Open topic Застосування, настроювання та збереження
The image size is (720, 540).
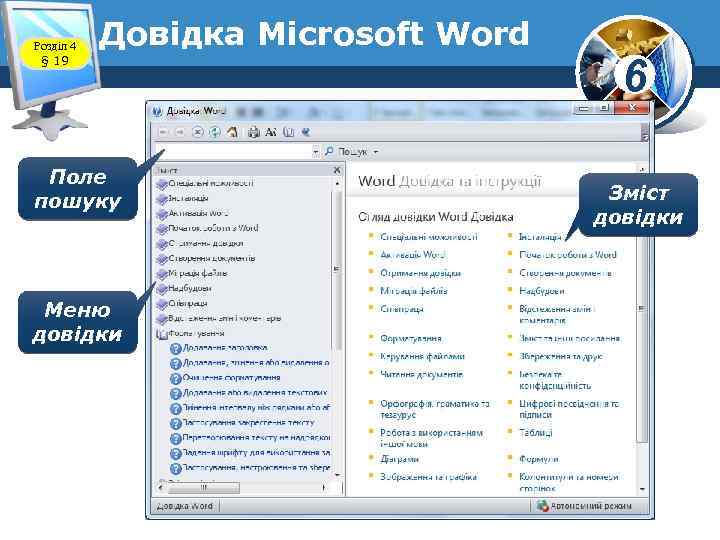(x=250, y=468)
